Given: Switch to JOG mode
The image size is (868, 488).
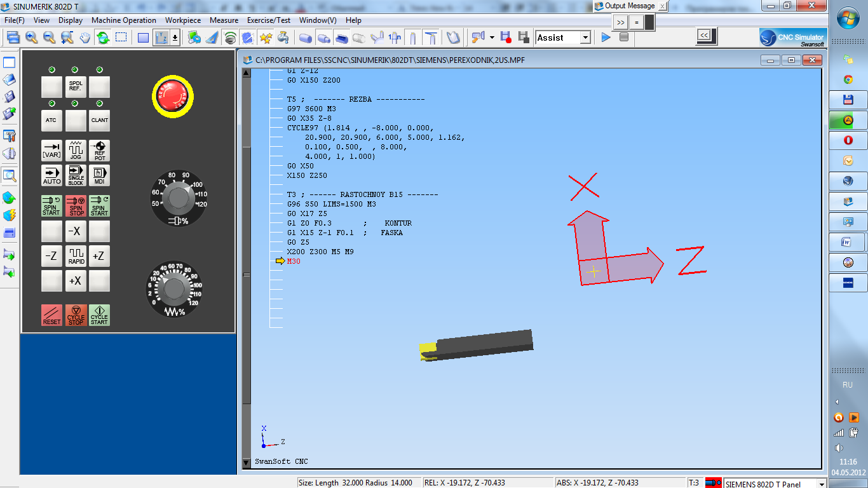Looking at the screenshot, I should click(76, 151).
